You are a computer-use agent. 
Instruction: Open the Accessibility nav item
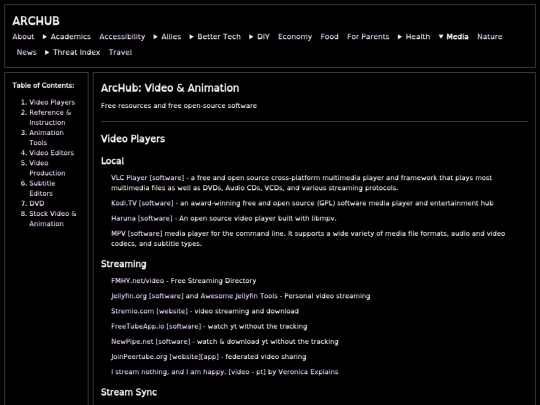[x=122, y=37]
